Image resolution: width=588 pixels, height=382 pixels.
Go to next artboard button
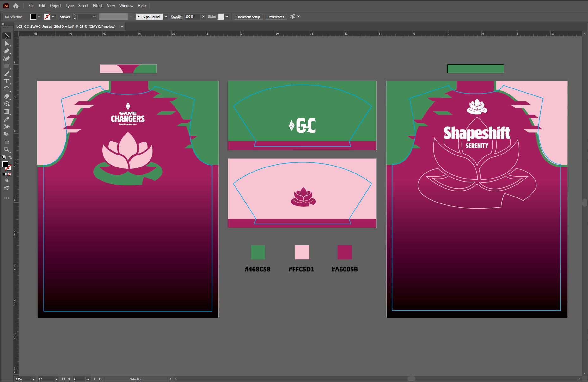tap(95, 379)
